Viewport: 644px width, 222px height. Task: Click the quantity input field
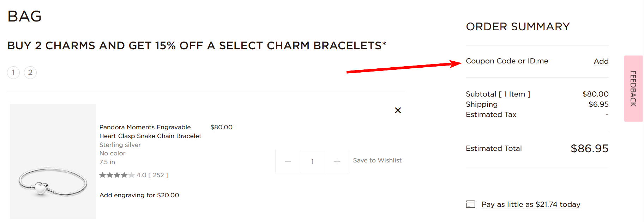point(312,162)
